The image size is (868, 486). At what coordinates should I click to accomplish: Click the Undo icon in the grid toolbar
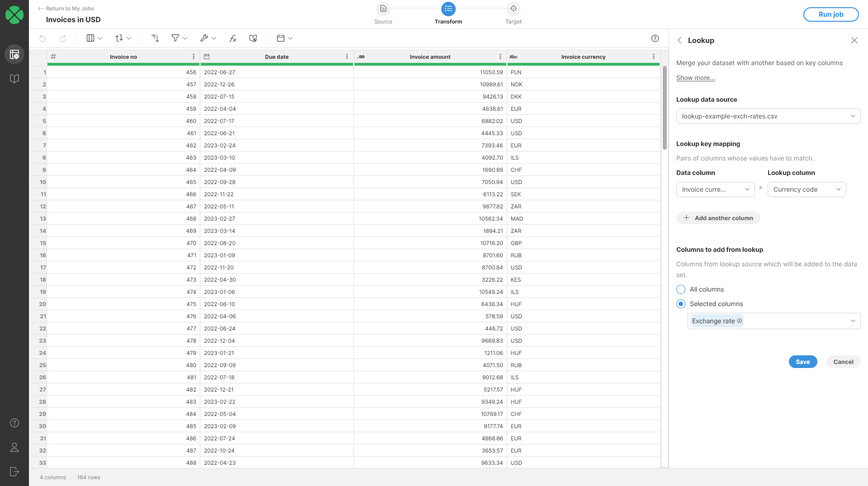coord(42,38)
